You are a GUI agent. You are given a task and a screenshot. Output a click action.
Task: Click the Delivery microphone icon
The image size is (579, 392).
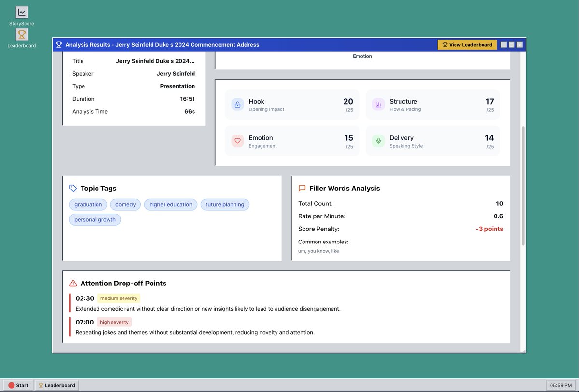(x=378, y=141)
